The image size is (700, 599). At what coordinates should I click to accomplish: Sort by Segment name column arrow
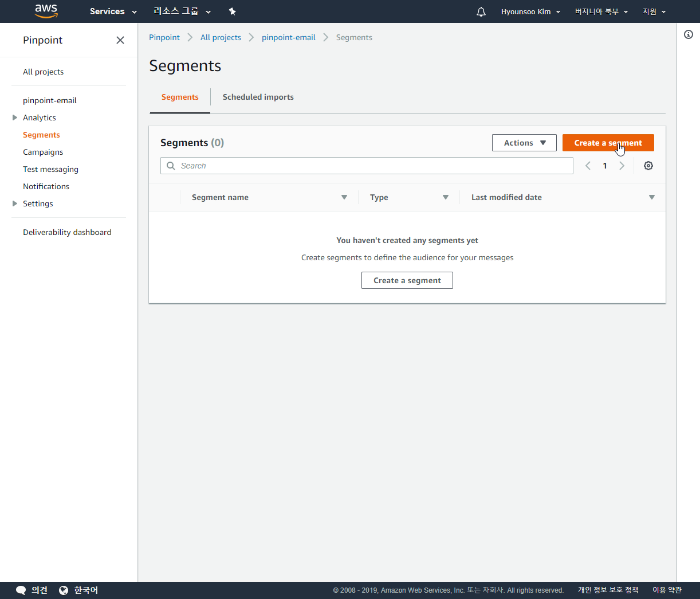pyautogui.click(x=344, y=197)
